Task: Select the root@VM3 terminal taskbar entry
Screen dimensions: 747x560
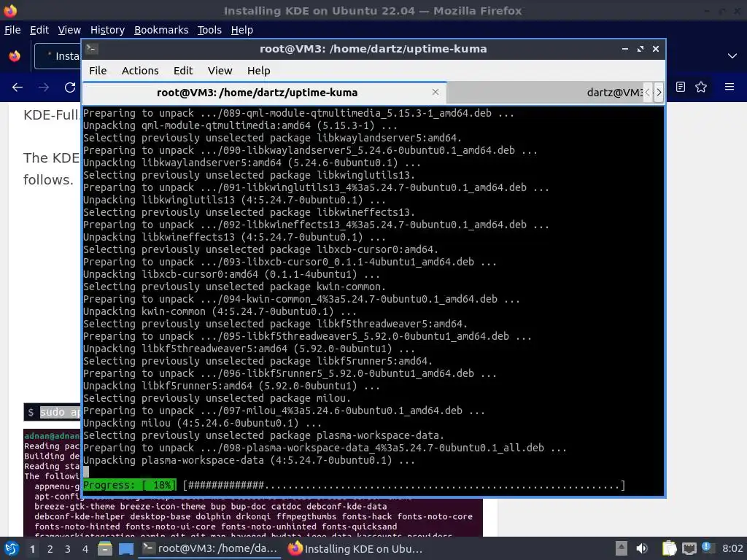Action: click(x=210, y=548)
